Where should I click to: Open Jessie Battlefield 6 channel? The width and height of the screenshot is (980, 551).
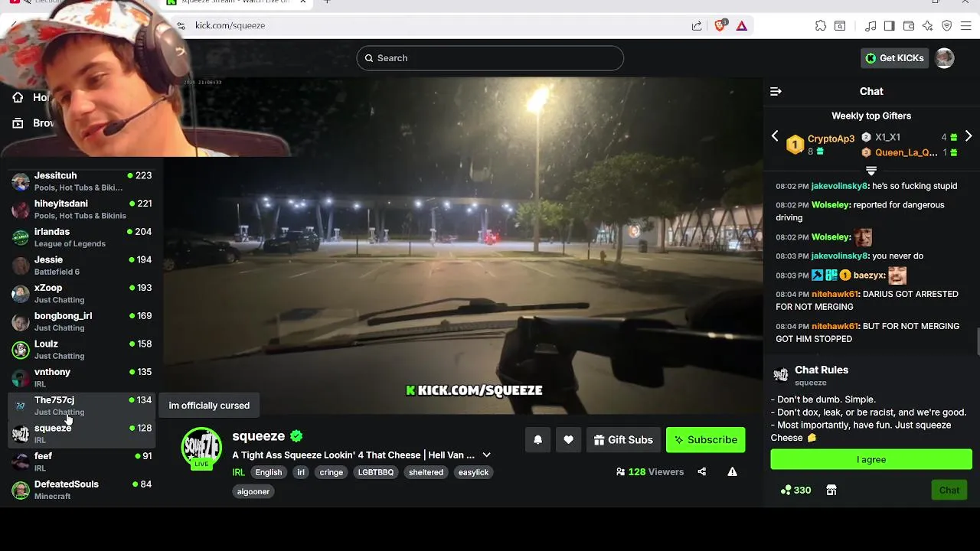(82, 266)
